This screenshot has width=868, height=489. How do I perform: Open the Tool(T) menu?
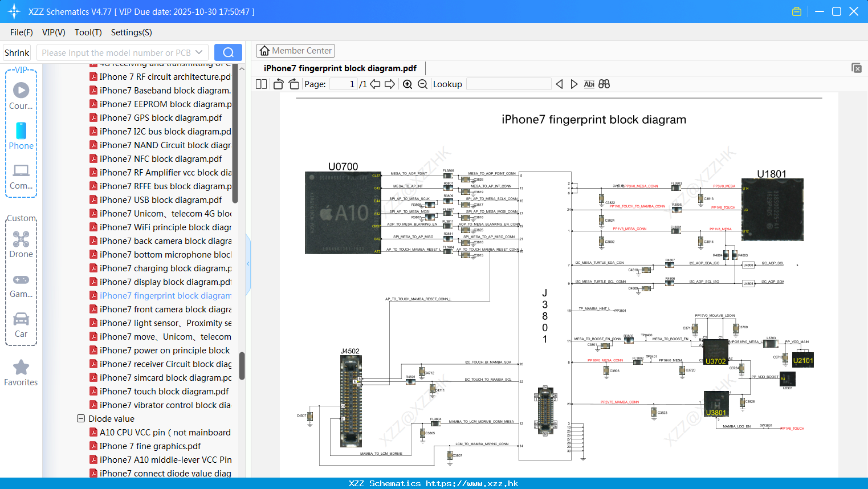tap(88, 32)
